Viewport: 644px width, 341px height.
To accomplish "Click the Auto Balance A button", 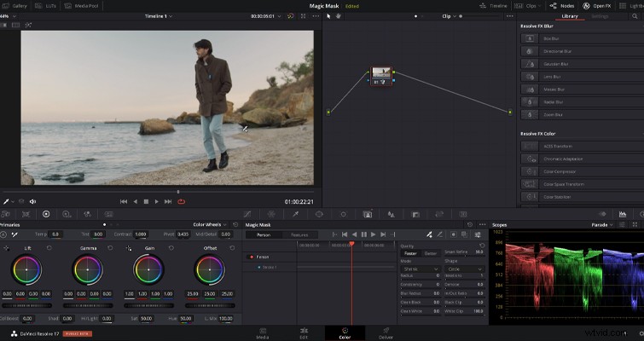I will tap(3, 234).
